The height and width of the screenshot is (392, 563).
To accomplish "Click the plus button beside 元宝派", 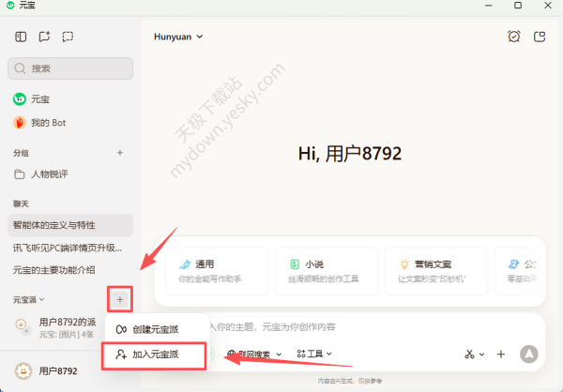I will [x=120, y=299].
